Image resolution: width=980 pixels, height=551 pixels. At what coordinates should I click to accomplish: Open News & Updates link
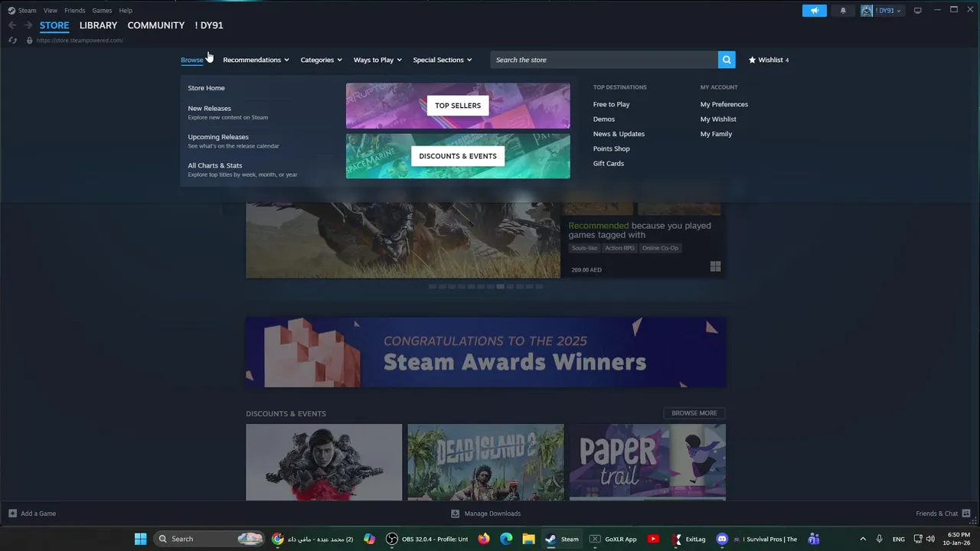click(x=619, y=134)
